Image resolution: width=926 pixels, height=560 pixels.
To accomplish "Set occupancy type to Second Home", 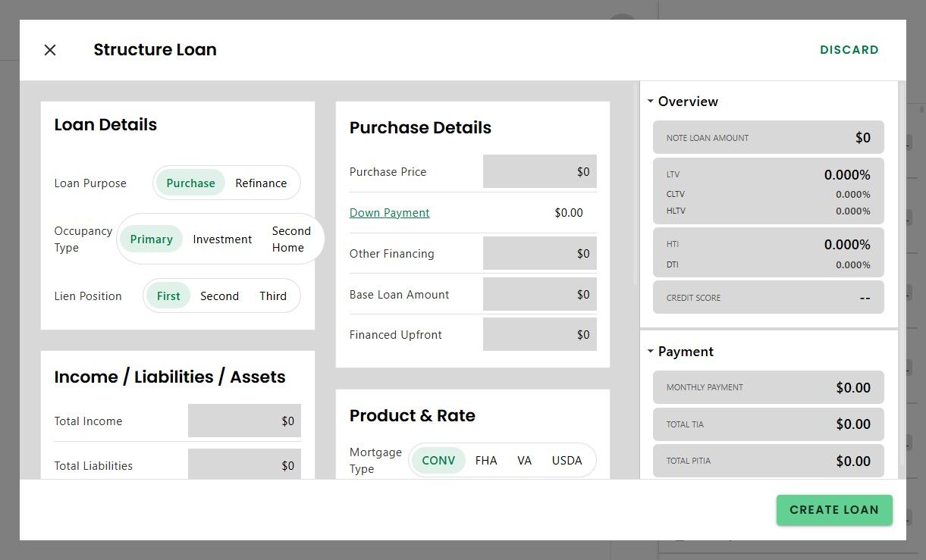I will (x=291, y=239).
